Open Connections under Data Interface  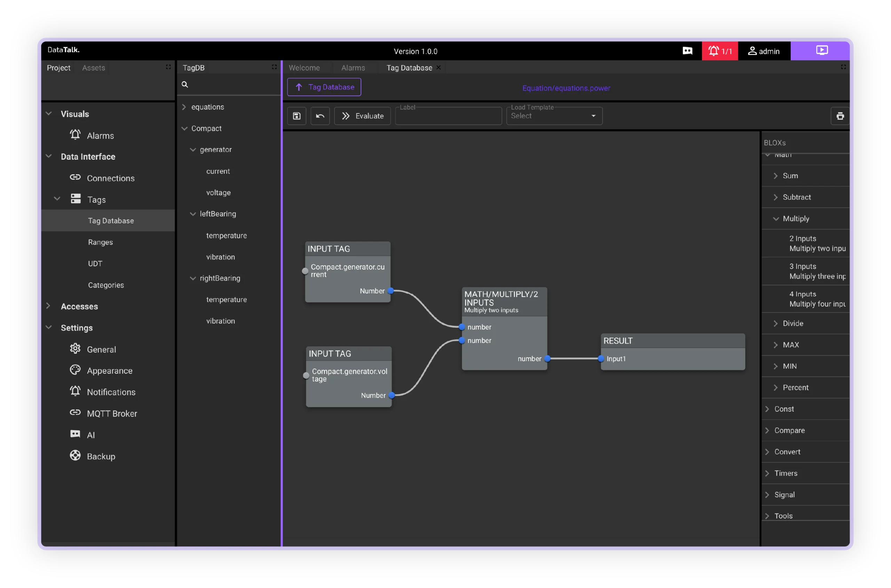(x=111, y=178)
